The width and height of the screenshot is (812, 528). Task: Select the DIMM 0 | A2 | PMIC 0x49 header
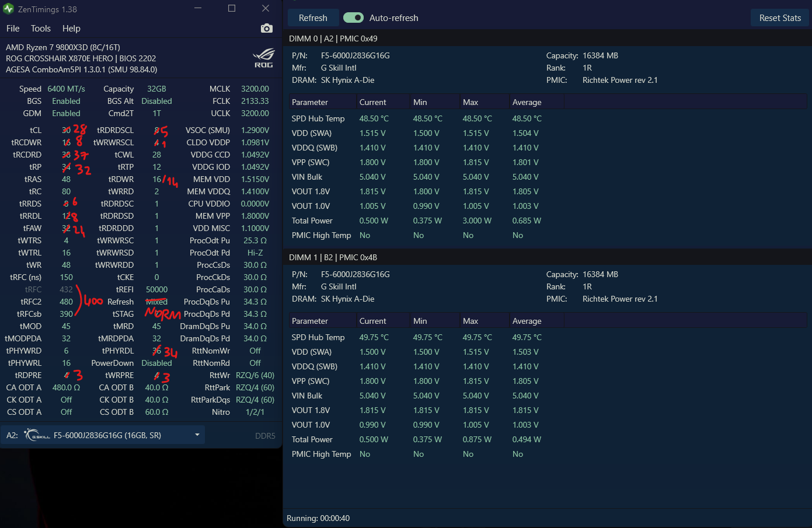[333, 39]
